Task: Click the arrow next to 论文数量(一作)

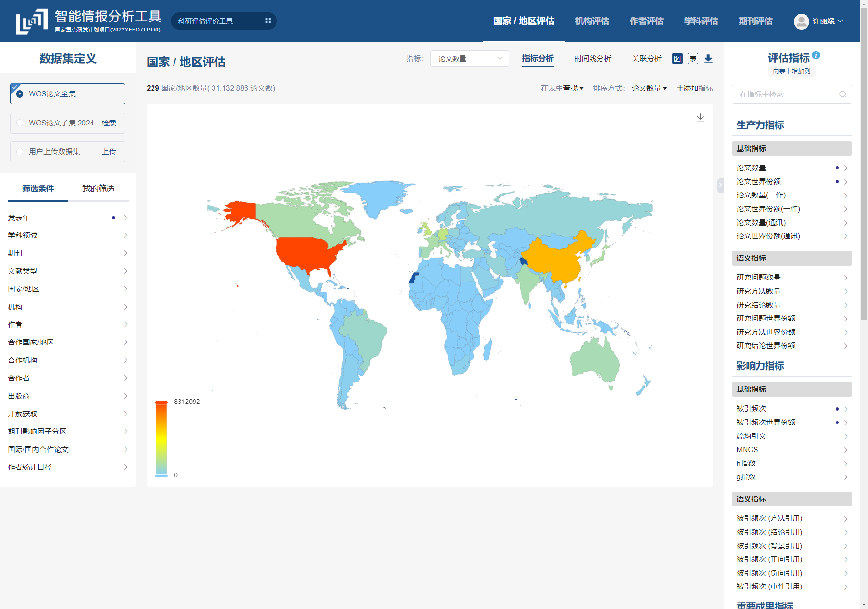Action: [x=846, y=196]
